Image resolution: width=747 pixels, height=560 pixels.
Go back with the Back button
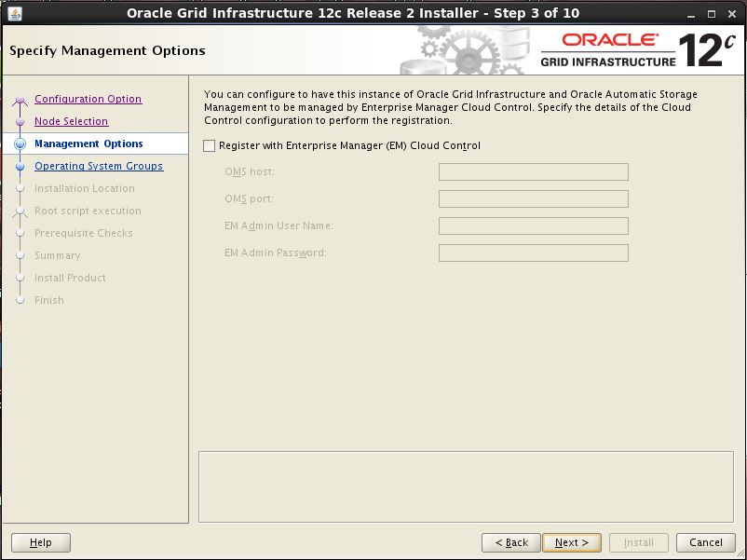click(511, 542)
